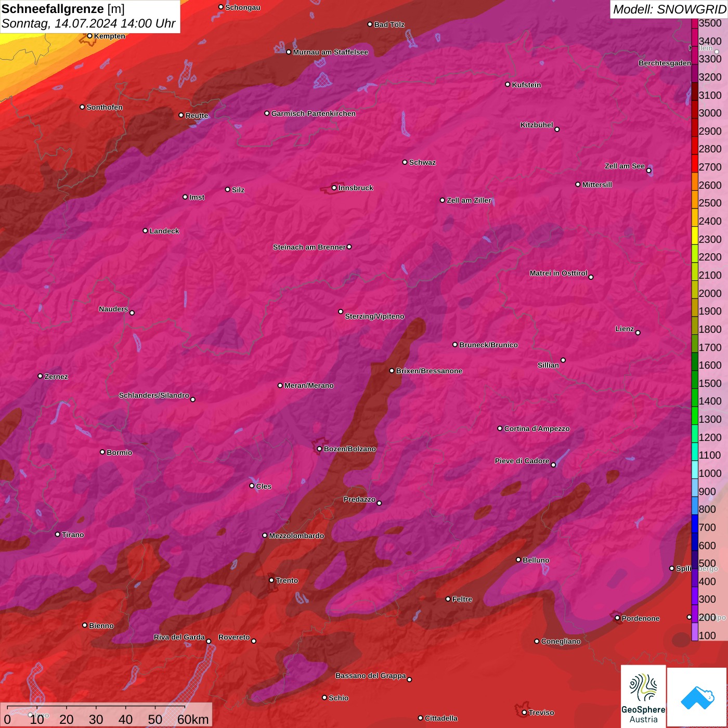Click the Conegliano location dot

pyautogui.click(x=537, y=641)
